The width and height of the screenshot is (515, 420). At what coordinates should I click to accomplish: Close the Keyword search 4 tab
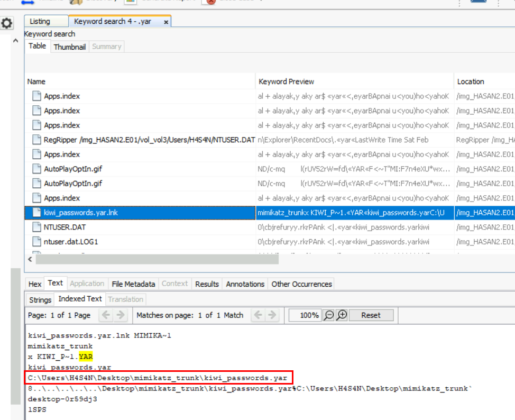pos(166,22)
